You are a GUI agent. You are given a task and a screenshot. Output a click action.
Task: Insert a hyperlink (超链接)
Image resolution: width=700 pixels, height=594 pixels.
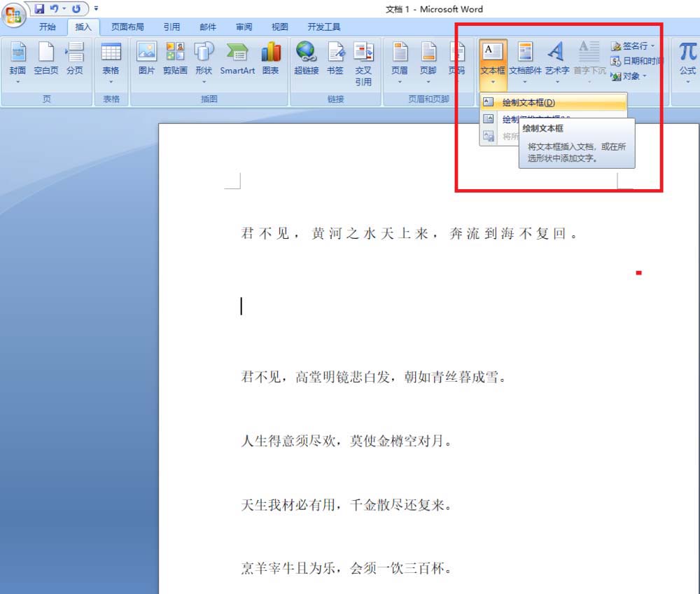tap(307, 58)
